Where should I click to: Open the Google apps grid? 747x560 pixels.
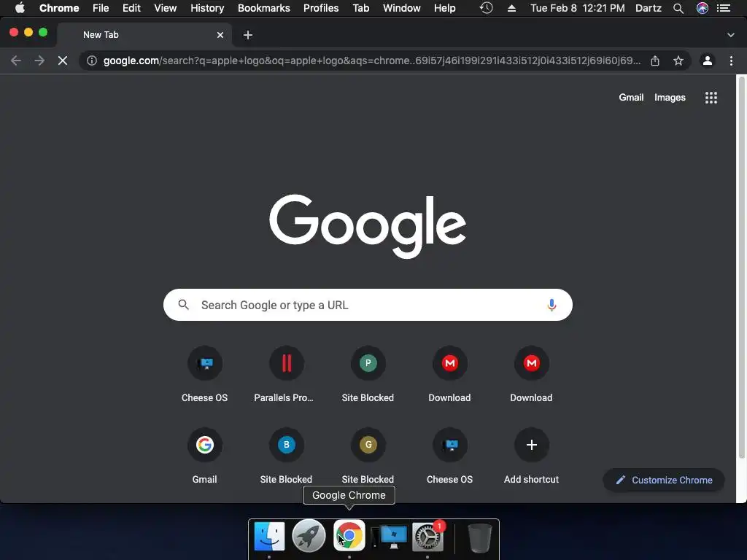(711, 98)
